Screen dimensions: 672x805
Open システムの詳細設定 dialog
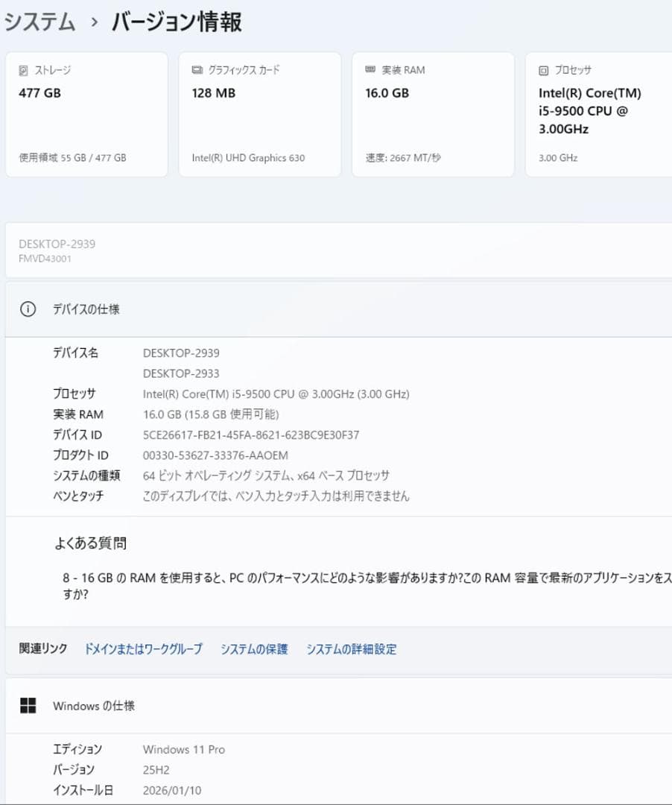click(350, 648)
